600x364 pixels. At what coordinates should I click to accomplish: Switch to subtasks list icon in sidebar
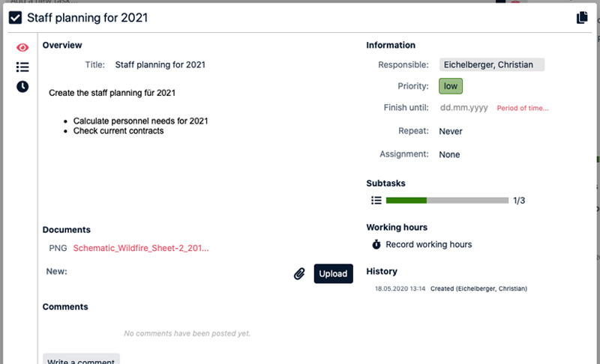22,67
